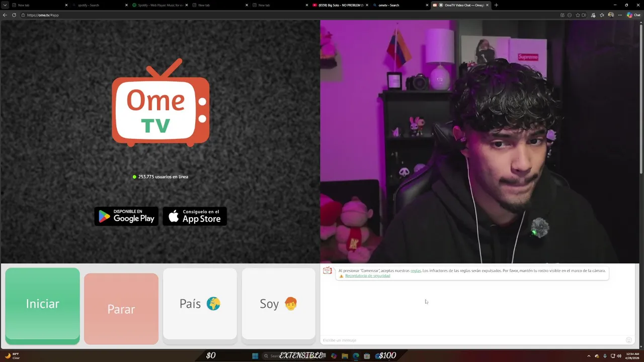Click the OmeTV avatar icon in chat notice
Viewport: 644px width, 362px height.
tap(328, 271)
